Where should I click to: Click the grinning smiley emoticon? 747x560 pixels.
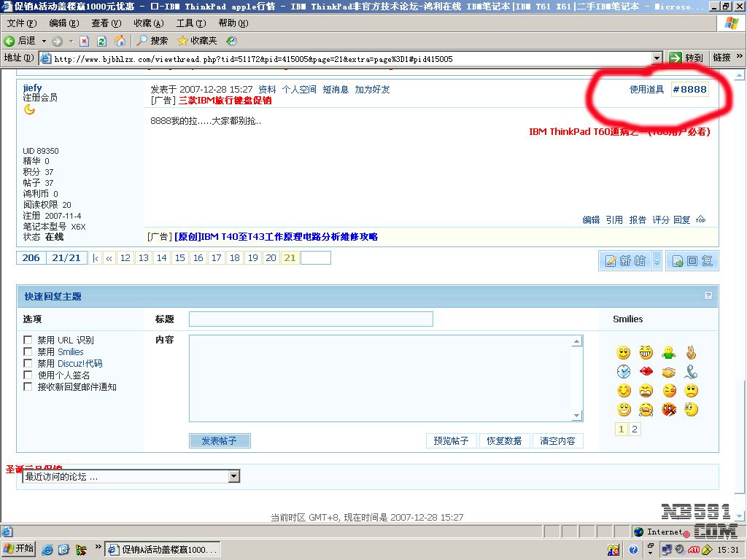[x=646, y=352]
